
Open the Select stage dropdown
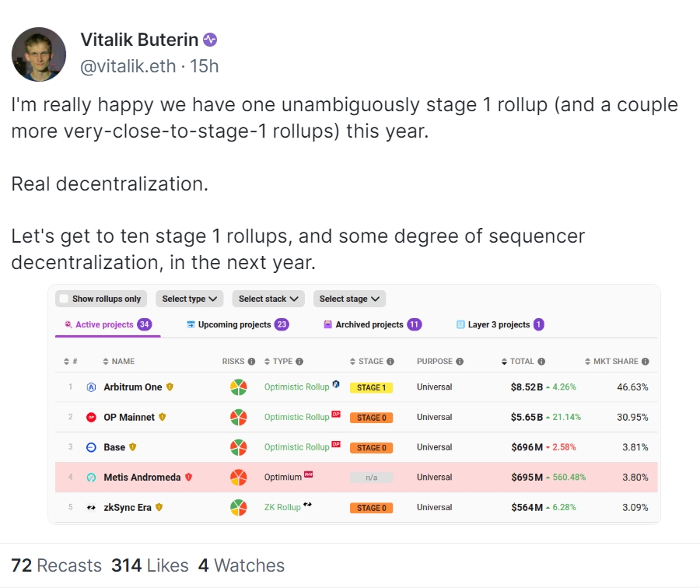351,299
